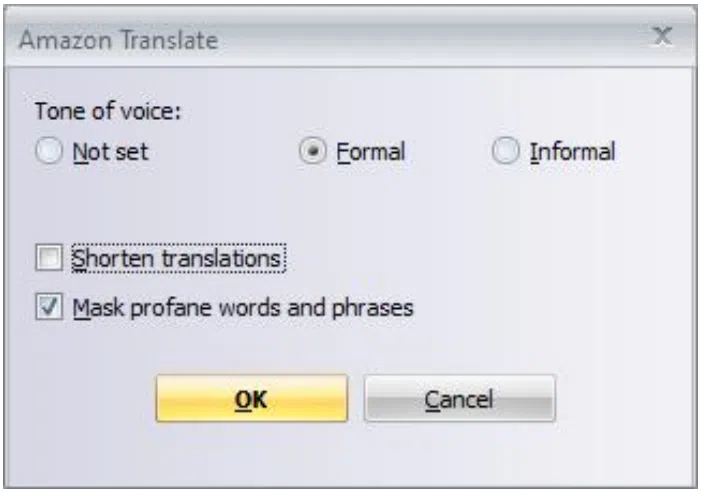Close the Amazon Translate dialog with X
Image resolution: width=705 pixels, height=495 pixels.
pyautogui.click(x=663, y=36)
